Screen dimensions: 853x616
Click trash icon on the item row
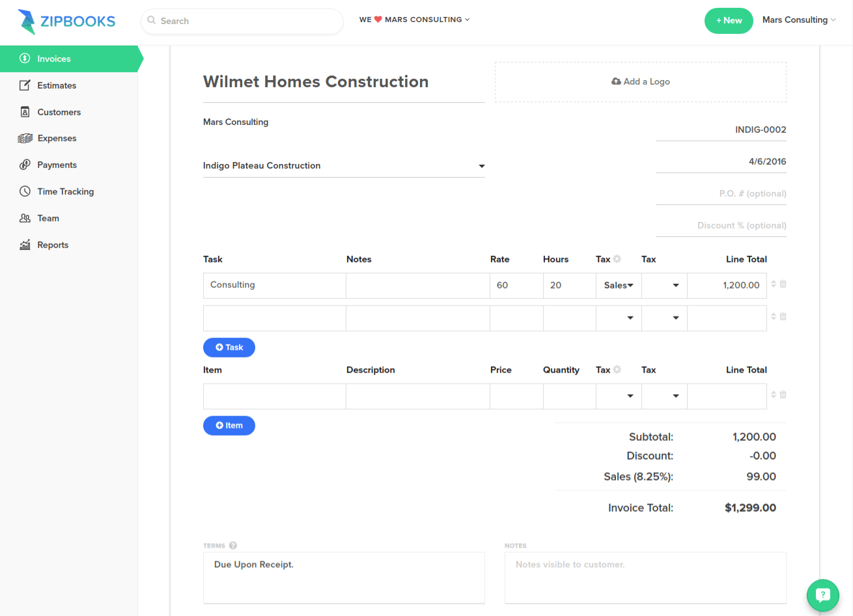(x=783, y=395)
